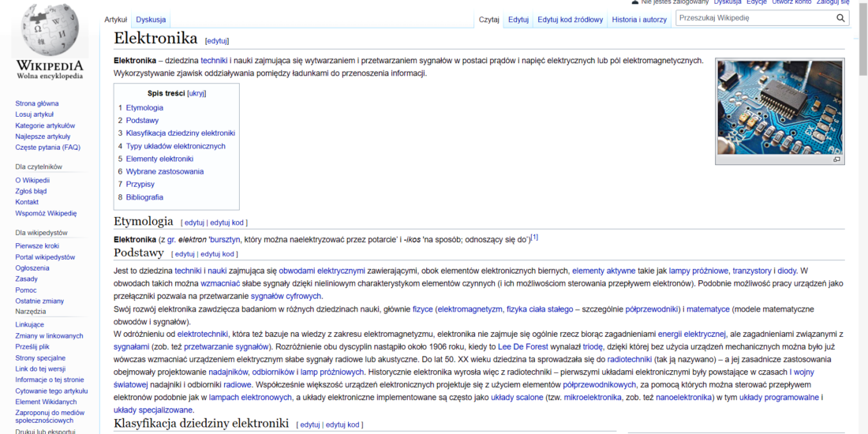The width and height of the screenshot is (868, 434).
Task: Open O Wikipedii sidebar link
Action: click(32, 181)
